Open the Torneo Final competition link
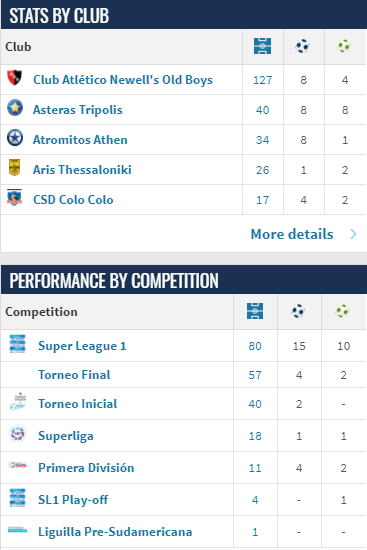Viewport: 367px width, 550px height. tap(74, 375)
